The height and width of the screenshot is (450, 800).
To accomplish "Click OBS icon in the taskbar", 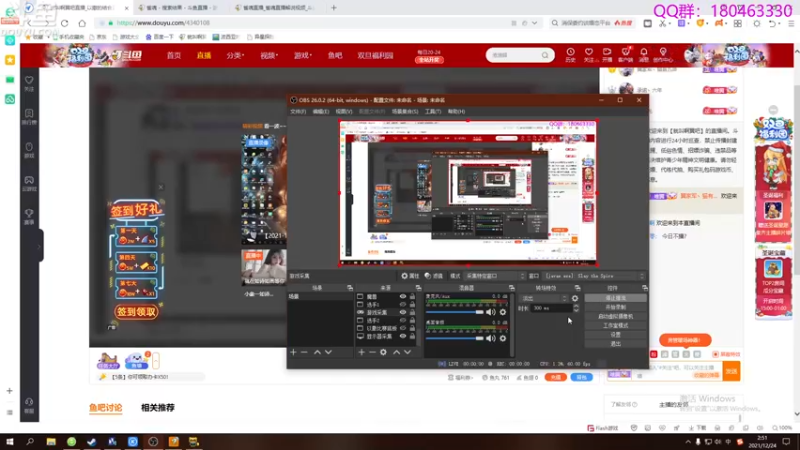I will (x=153, y=442).
